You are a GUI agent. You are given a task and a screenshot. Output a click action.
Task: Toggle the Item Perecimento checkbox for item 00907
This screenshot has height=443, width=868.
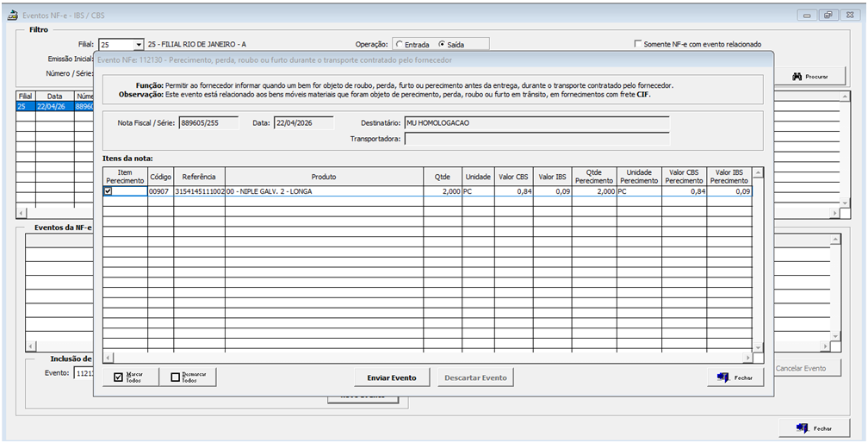(108, 191)
